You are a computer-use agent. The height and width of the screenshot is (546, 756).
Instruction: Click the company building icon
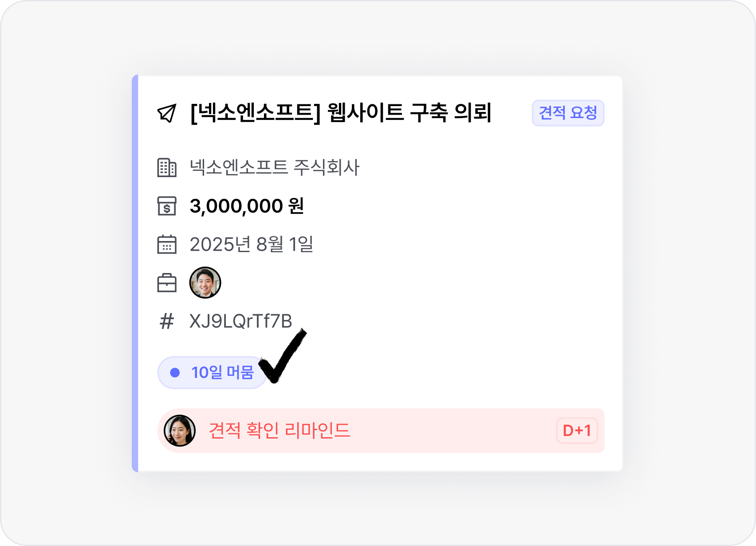click(167, 168)
